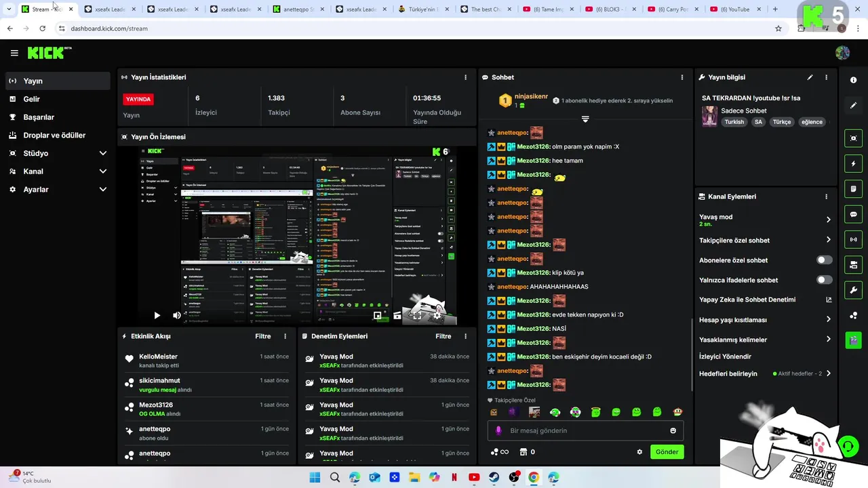868x488 pixels.
Task: Click the note icon in right toolbar
Action: coord(853,188)
